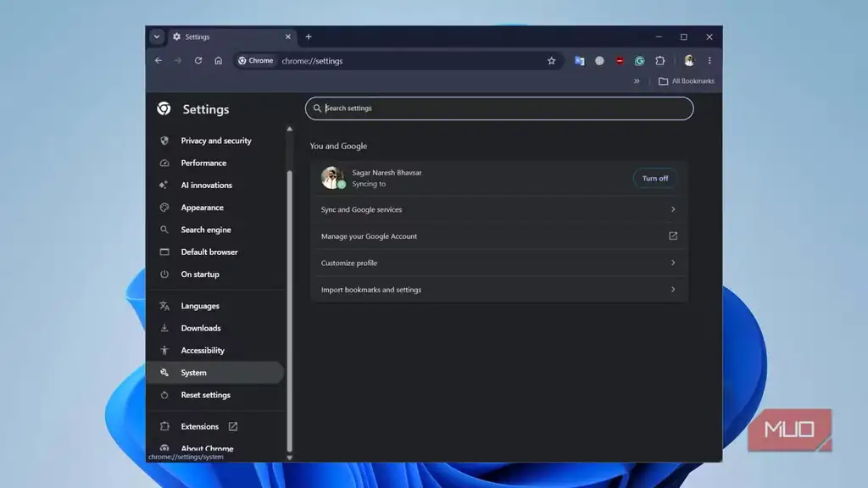Show hidden bookmarks with the double chevron
This screenshot has width=868, height=488.
[637, 80]
